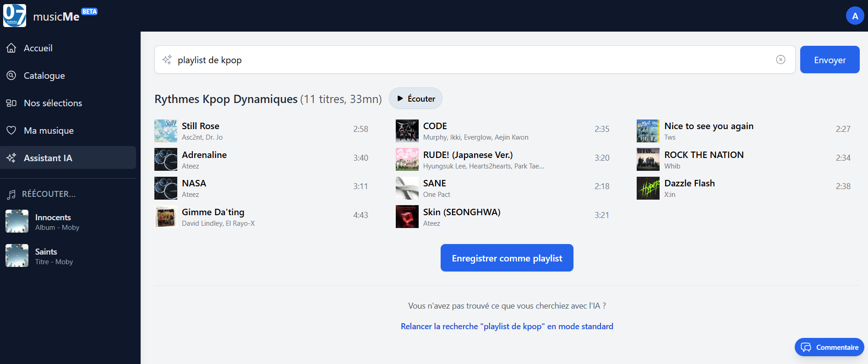Open the Catalogue menu item
Viewport: 868px width, 364px height.
coord(68,76)
